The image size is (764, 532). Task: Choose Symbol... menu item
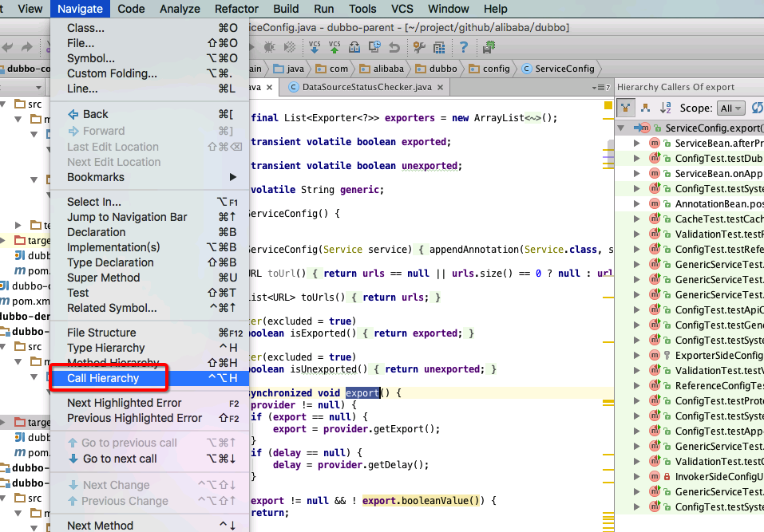point(149,58)
